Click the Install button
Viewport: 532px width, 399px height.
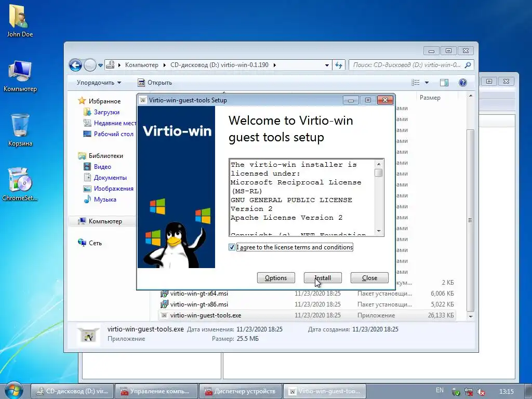pos(323,278)
